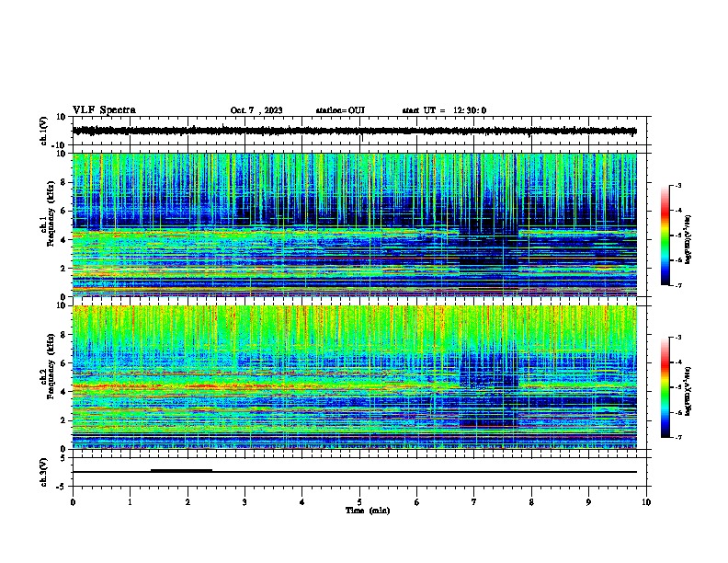Click the "VLF Spectra" plot title

click(104, 110)
